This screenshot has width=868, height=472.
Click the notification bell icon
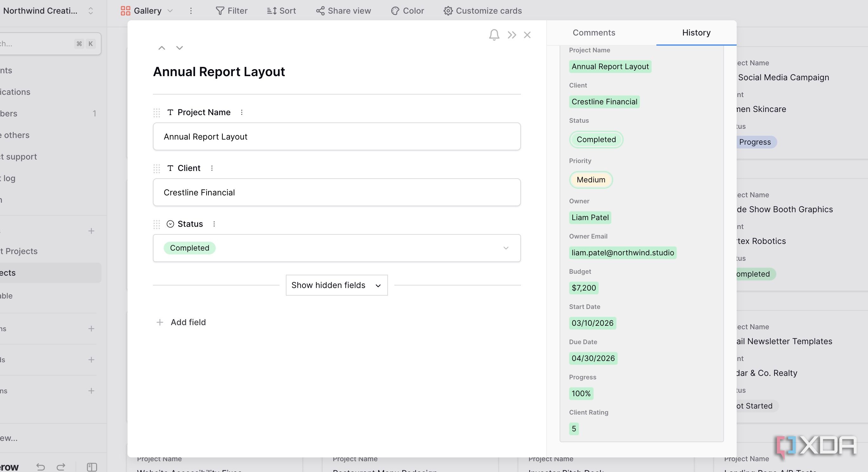(494, 35)
